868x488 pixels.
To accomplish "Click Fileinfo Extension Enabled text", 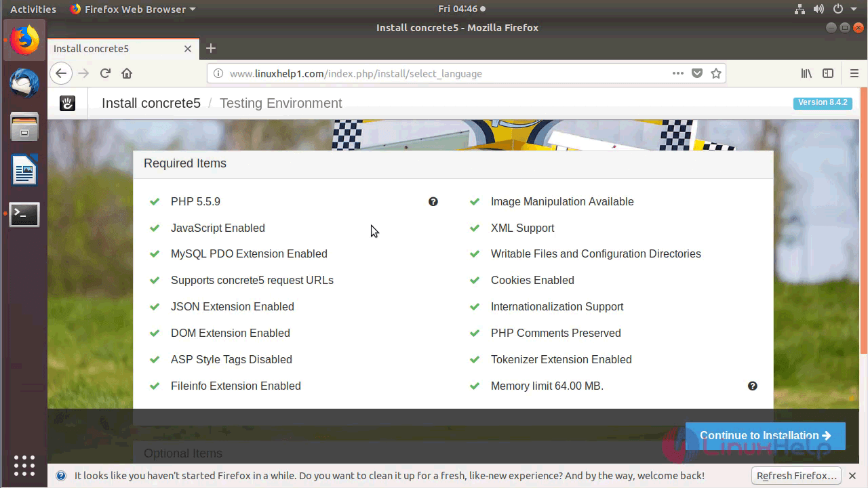I will click(x=236, y=386).
